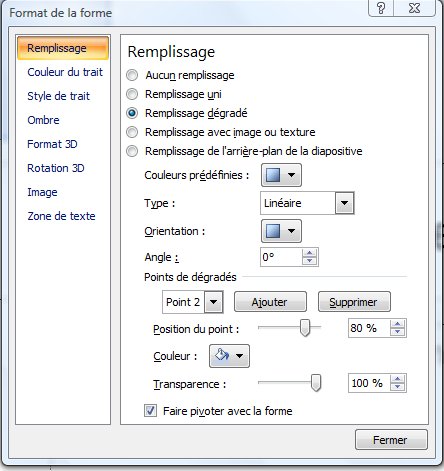444x471 pixels.
Task: Decrease Position du point with down arrow
Action: click(397, 332)
